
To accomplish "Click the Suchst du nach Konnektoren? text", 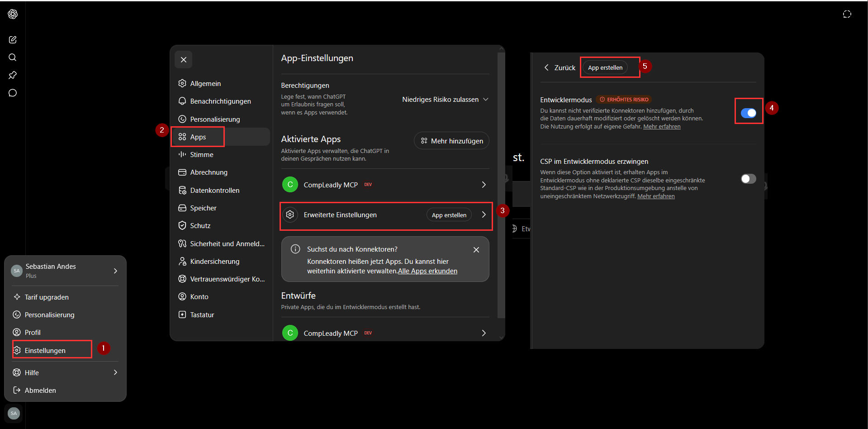I will pos(352,249).
